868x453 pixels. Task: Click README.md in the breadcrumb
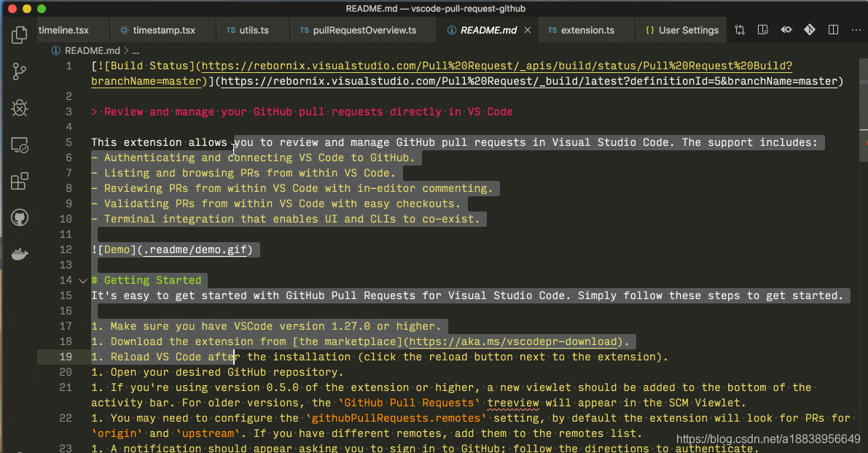(x=92, y=50)
